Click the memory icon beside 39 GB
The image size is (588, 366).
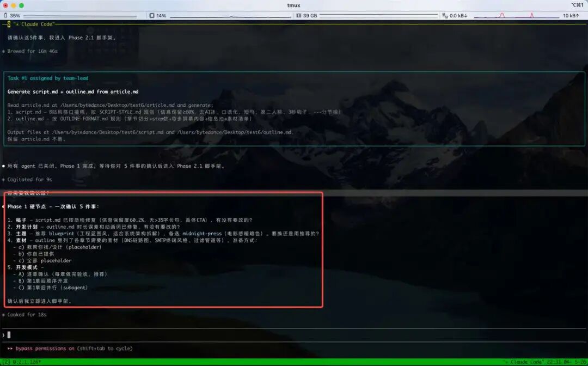tap(299, 16)
